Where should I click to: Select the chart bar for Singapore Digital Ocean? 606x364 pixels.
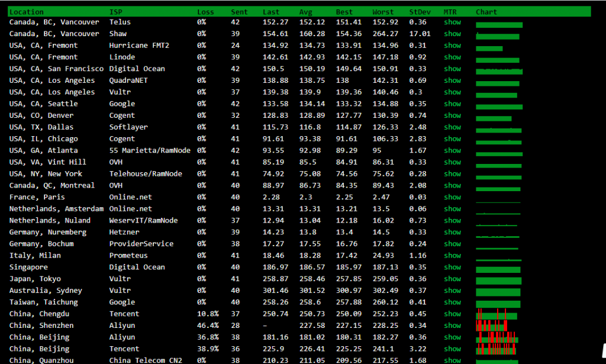[498, 269]
